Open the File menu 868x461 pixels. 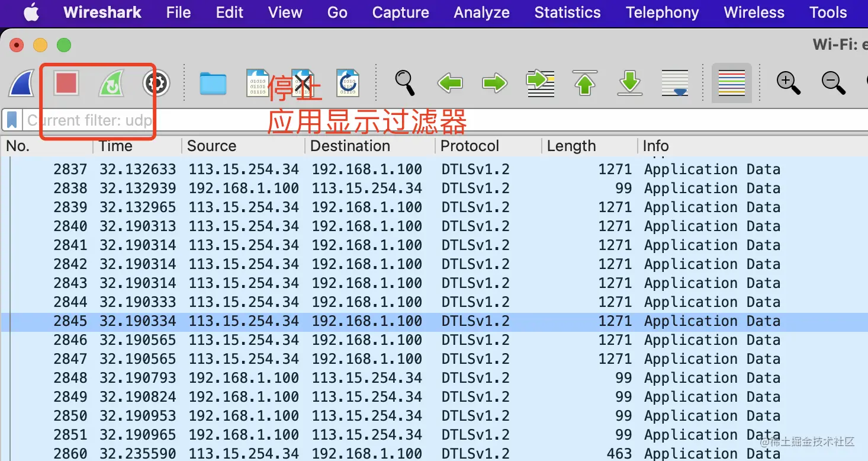click(178, 12)
